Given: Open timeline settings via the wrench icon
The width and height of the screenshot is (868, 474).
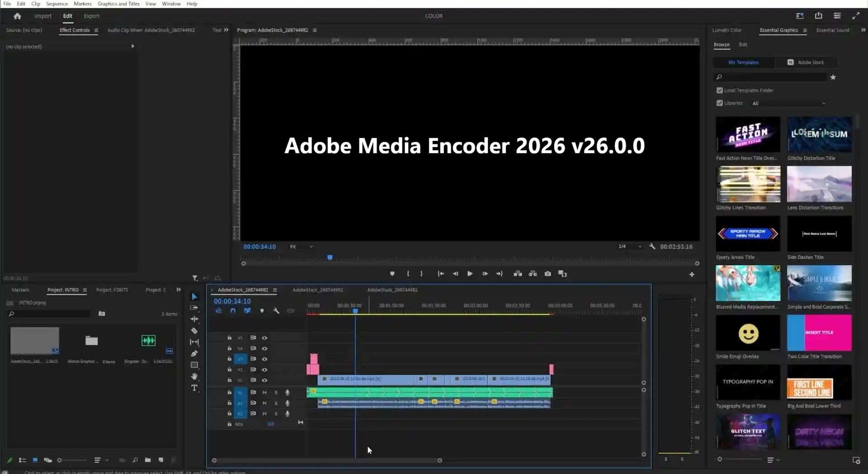Looking at the screenshot, I should point(276,311).
